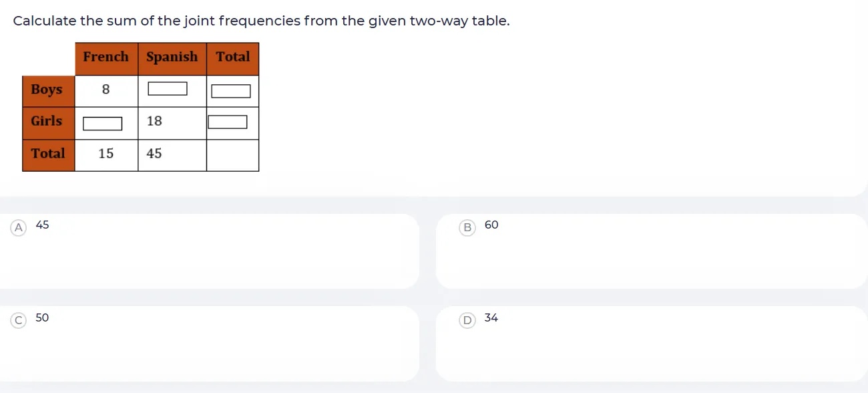
Task: Click the Girls row label
Action: coord(48,122)
